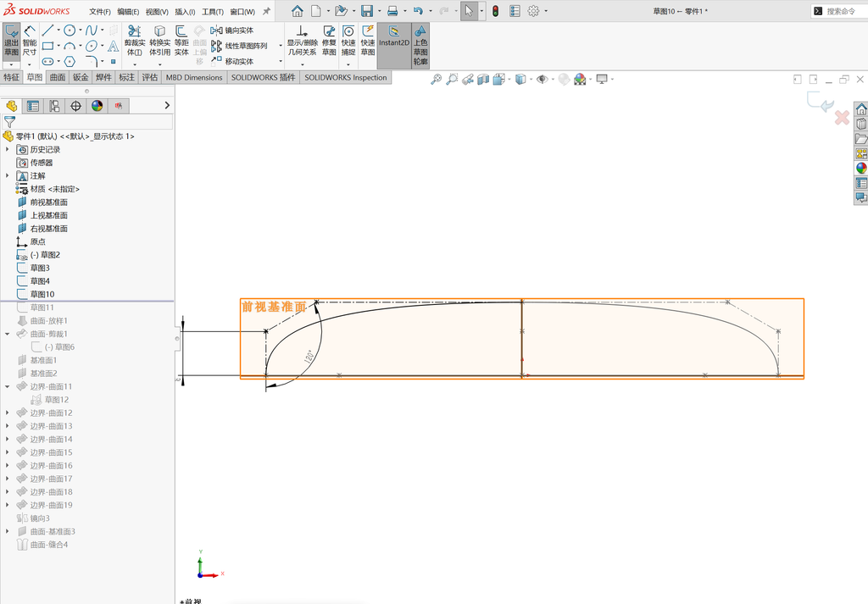Click Rapid Sketch (快速草图) tool
Viewport: 868px width, 604px height.
368,41
